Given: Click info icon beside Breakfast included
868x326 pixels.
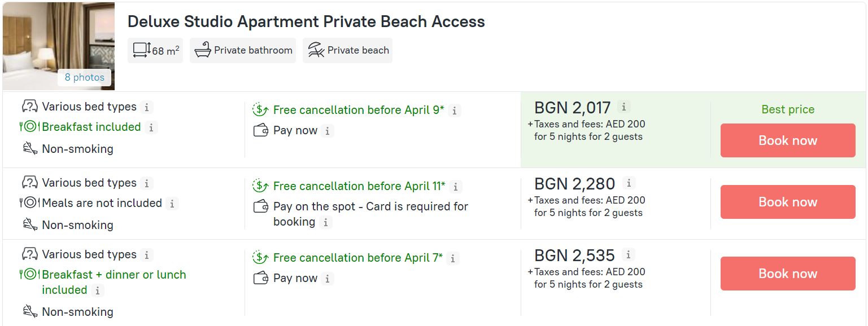Looking at the screenshot, I should (151, 127).
